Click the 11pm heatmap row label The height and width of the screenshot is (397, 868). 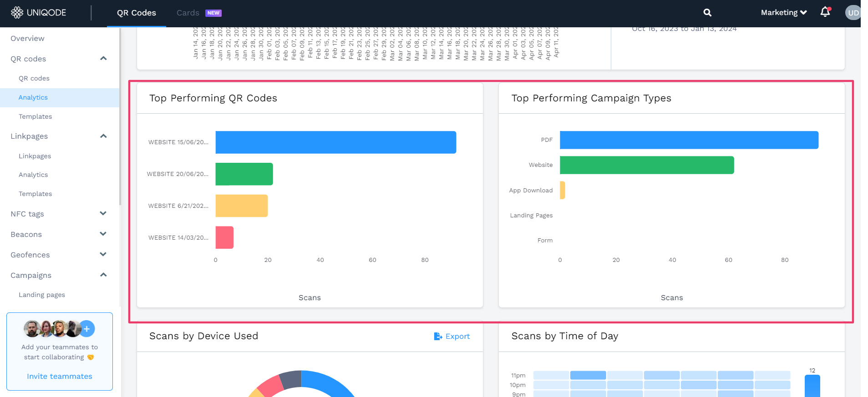(518, 376)
